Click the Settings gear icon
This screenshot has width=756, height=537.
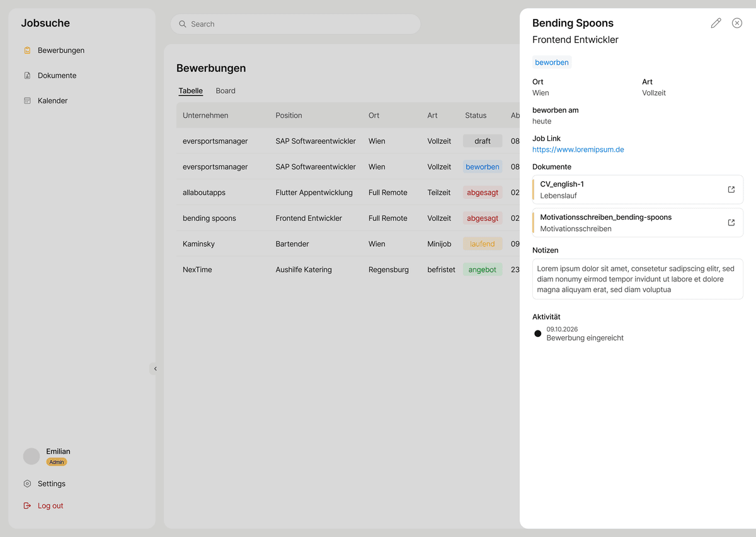tap(27, 483)
